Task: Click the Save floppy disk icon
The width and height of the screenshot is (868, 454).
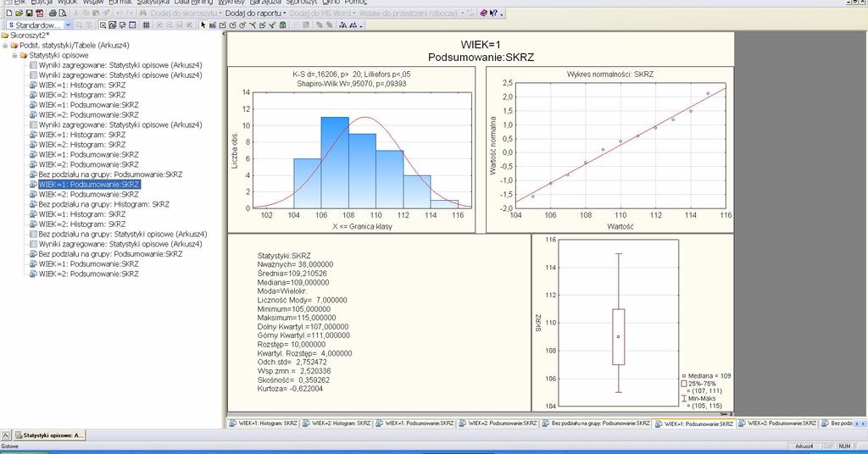Action: click(30, 13)
